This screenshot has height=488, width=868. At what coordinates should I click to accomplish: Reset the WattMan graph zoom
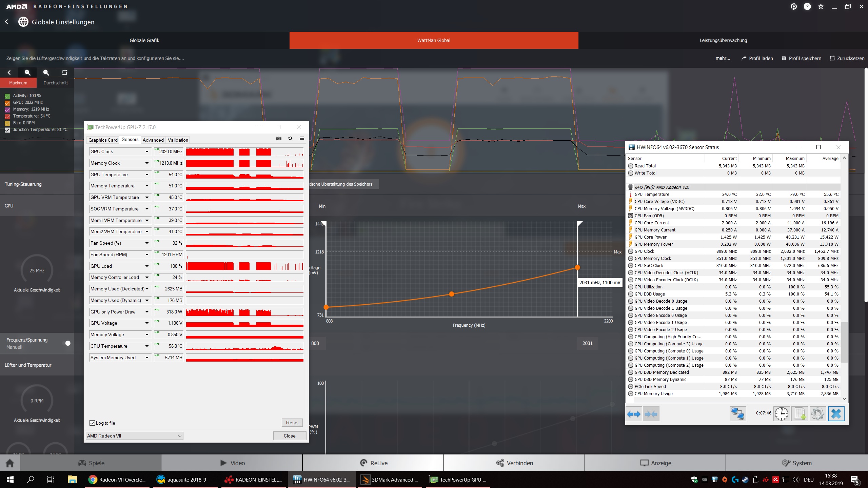tap(64, 72)
